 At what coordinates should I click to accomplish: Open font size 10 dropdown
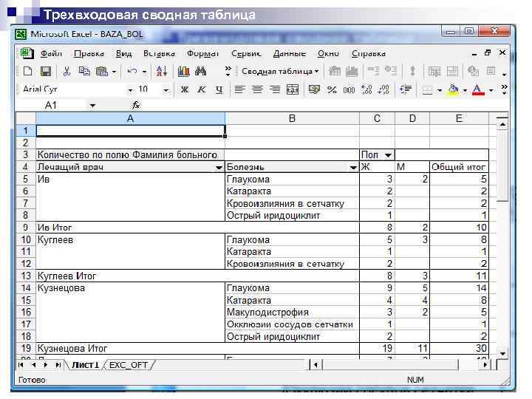coord(166,90)
